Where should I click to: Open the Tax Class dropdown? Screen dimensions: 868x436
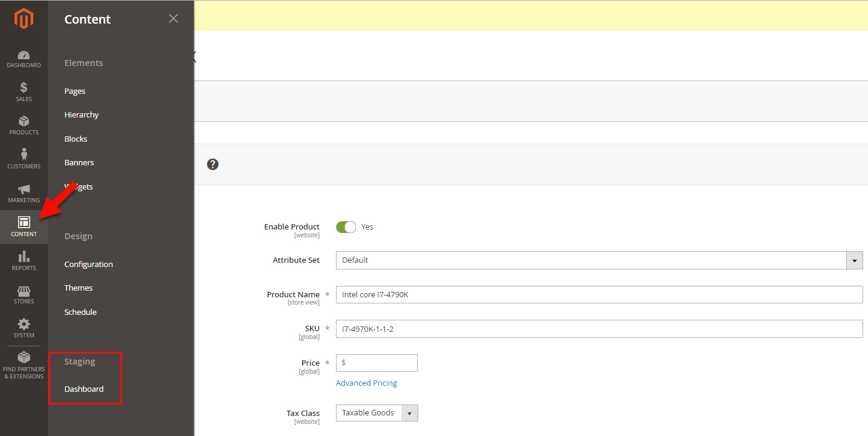(x=377, y=413)
